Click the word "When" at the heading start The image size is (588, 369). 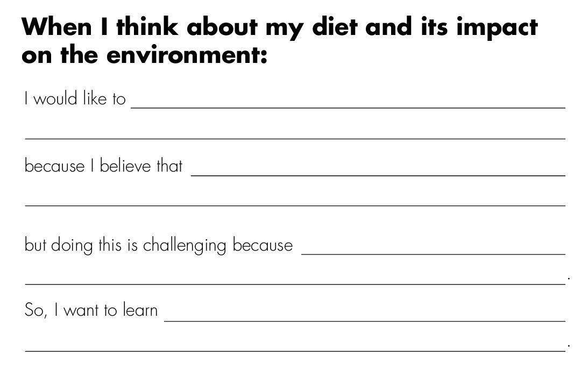(x=56, y=26)
